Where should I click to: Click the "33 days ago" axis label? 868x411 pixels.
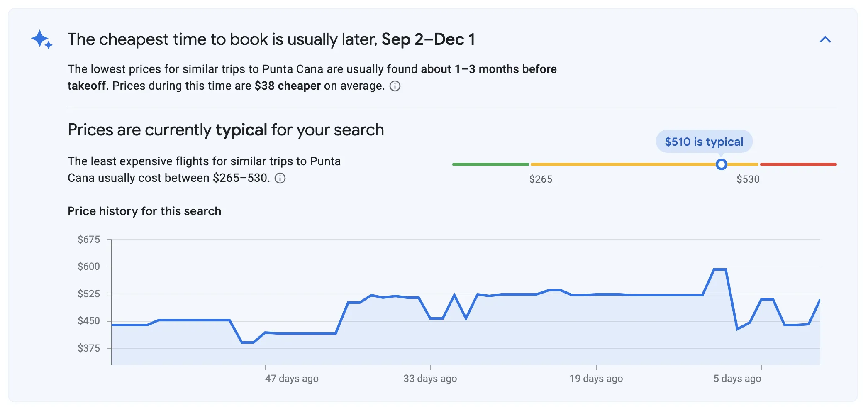coord(430,379)
